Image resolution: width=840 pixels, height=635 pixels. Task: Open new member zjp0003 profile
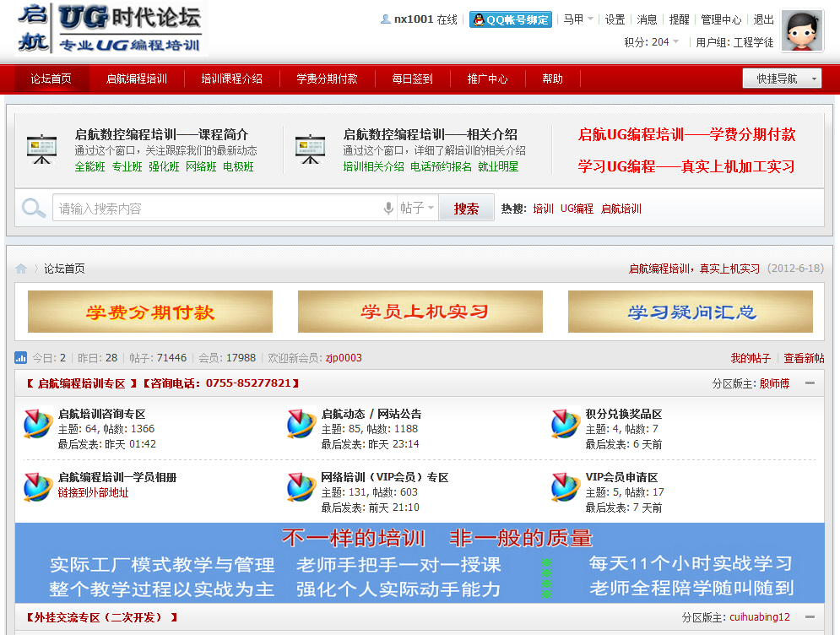[344, 358]
